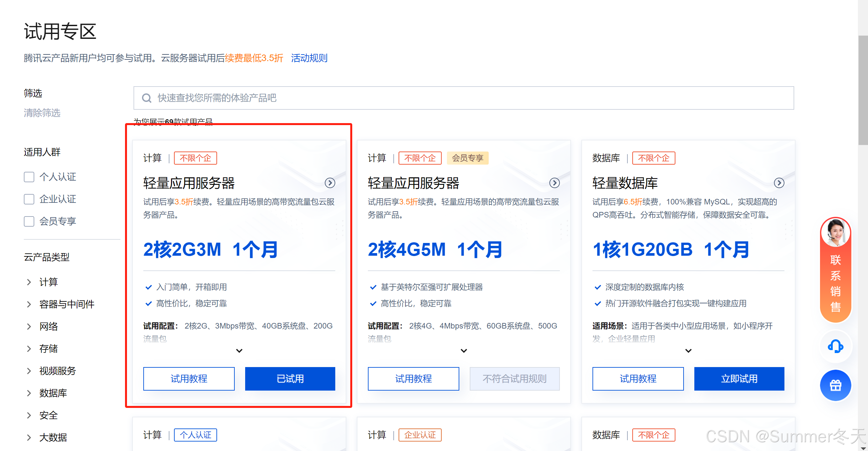Expand details chevron on 轻量数据库 card
The image size is (868, 451).
pyautogui.click(x=688, y=350)
